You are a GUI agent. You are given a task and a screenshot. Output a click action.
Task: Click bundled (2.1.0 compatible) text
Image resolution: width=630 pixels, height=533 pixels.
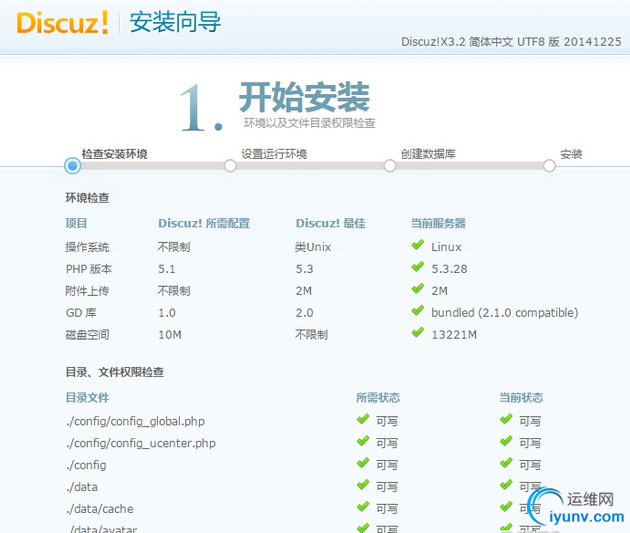[505, 312]
